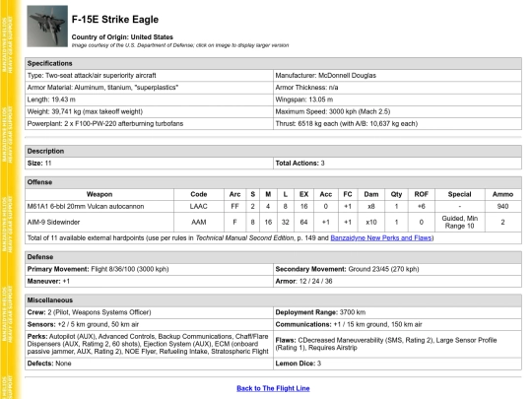Click the Total Actions: 3 cell
532x399 pixels.
pos(397,164)
